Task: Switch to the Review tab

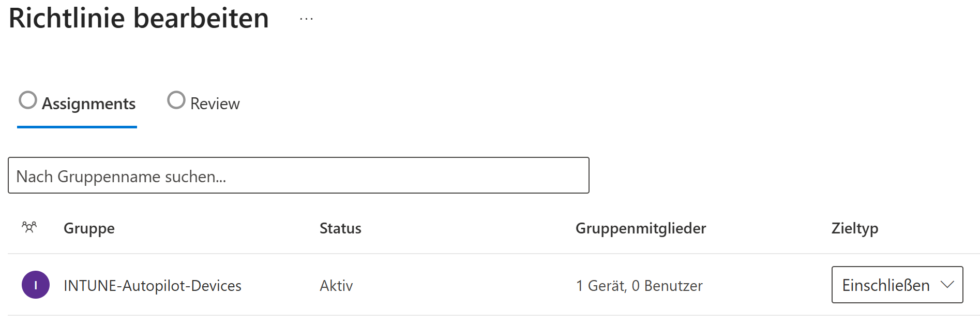Action: (215, 104)
